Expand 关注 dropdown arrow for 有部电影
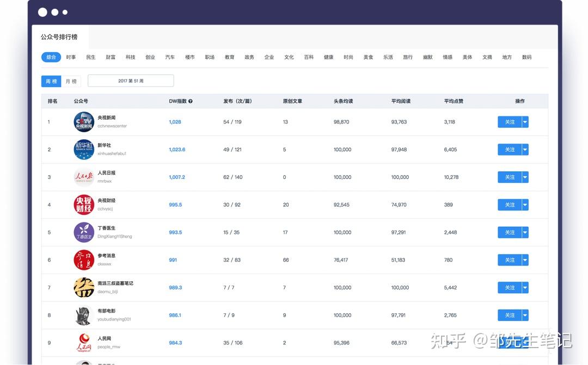Screen dimensions: 588x365 525,315
